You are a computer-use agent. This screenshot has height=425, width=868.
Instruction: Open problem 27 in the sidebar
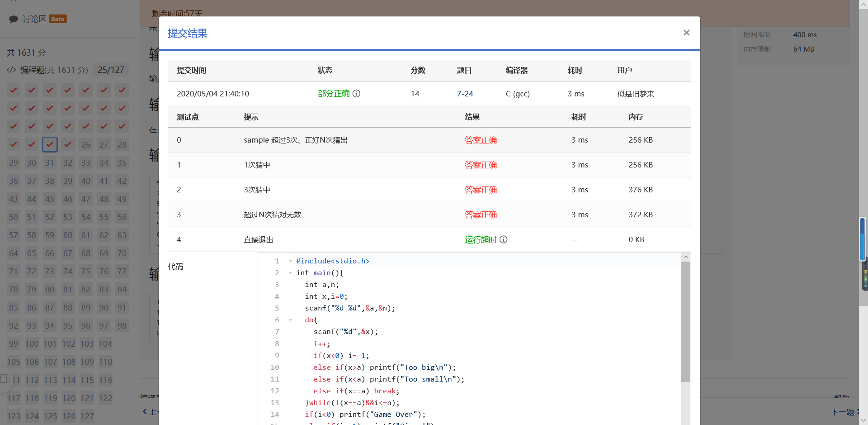[x=104, y=144]
